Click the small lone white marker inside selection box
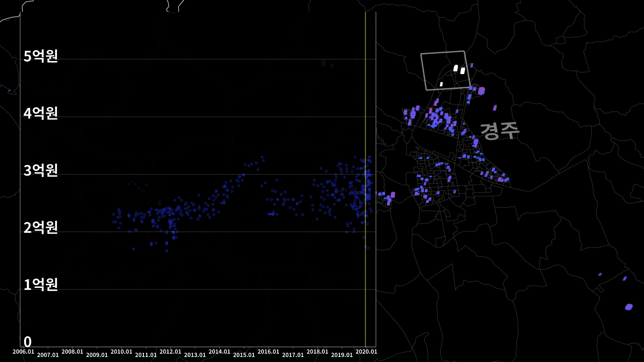This screenshot has height=362, width=644. (441, 84)
